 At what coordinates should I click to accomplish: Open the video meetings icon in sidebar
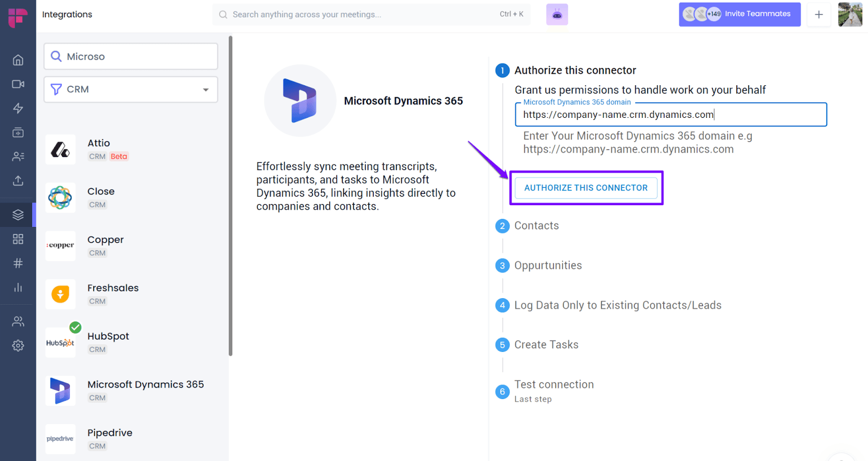pyautogui.click(x=18, y=84)
